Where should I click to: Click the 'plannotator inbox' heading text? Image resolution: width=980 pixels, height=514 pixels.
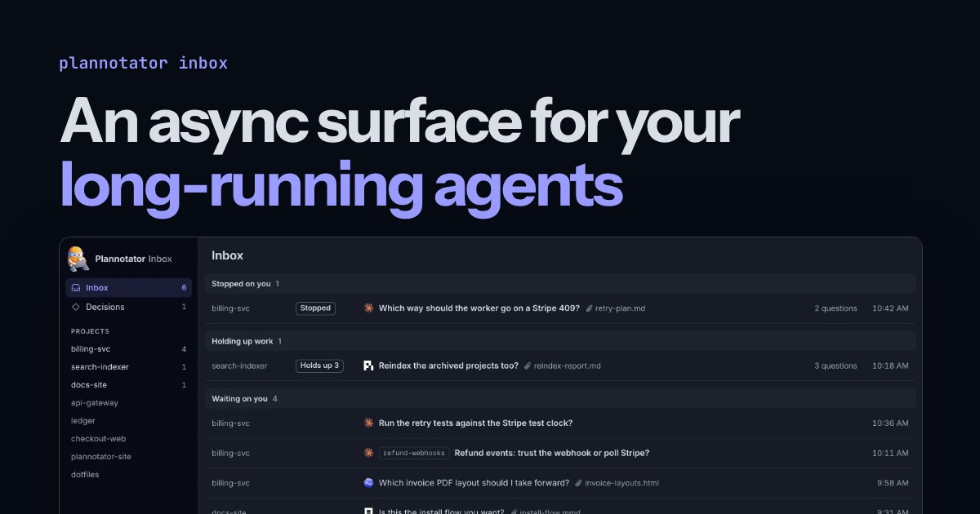coord(143,63)
